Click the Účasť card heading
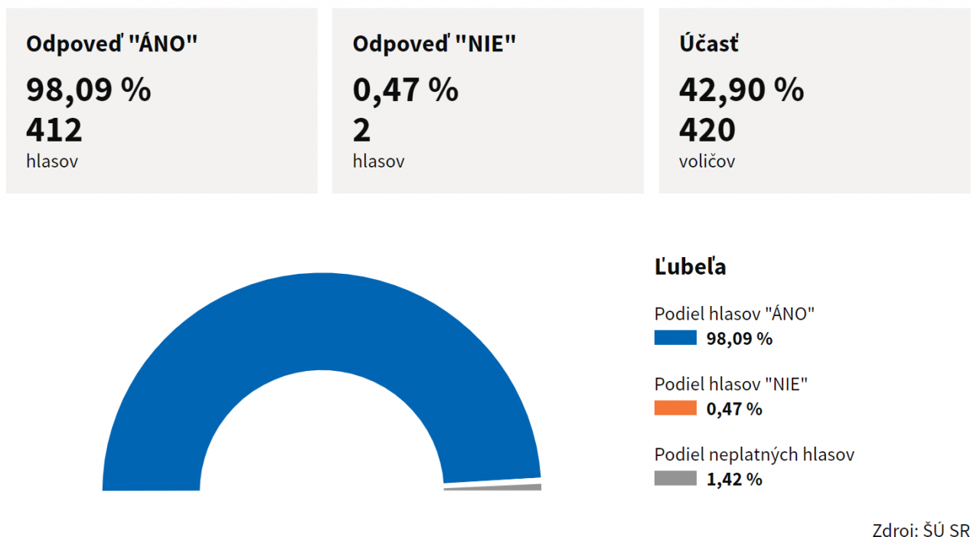The width and height of the screenshot is (980, 537). [x=709, y=44]
